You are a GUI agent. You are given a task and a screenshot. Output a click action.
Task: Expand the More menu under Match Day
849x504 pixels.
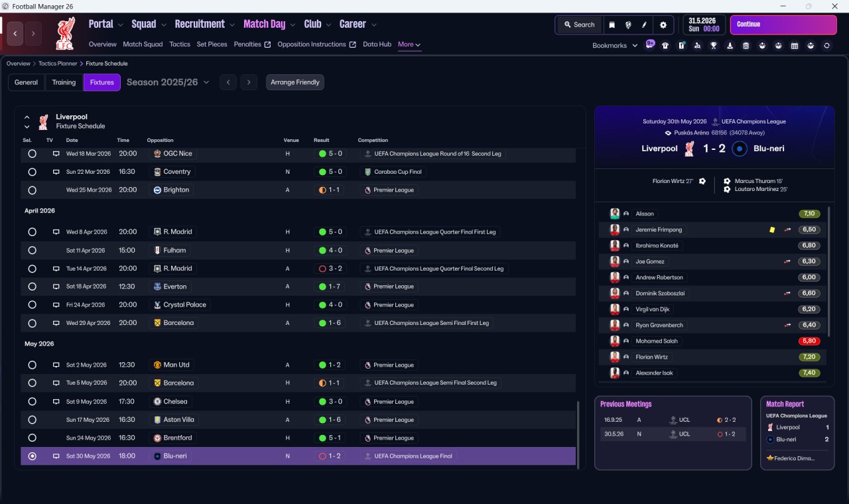coord(409,44)
